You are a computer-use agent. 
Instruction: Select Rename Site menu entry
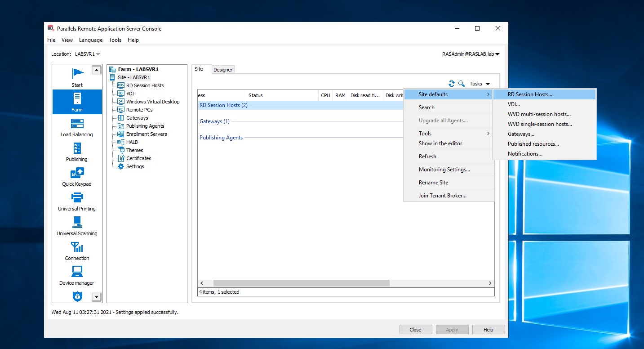pyautogui.click(x=448, y=183)
